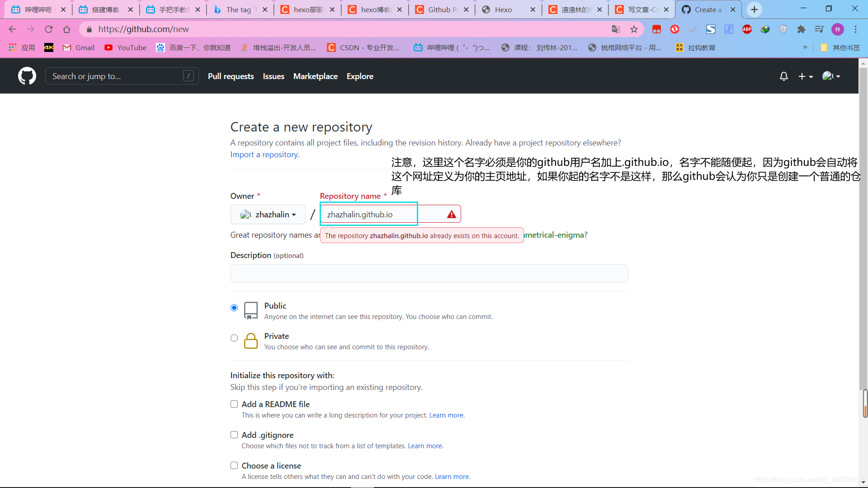
Task: Close the Create a new repository tab
Action: point(733,9)
